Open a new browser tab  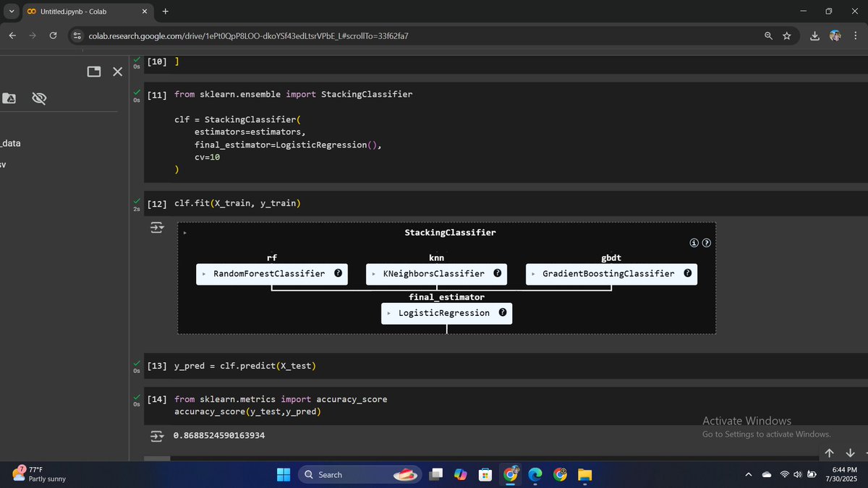[x=166, y=12]
